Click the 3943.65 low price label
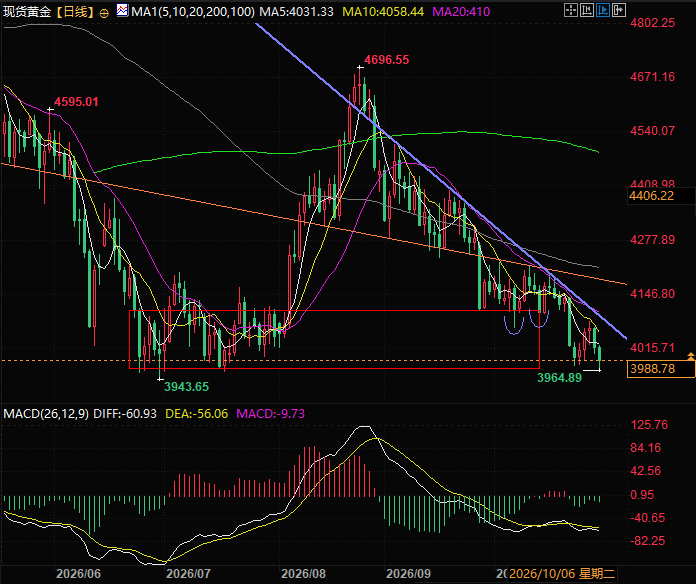 pos(186,387)
